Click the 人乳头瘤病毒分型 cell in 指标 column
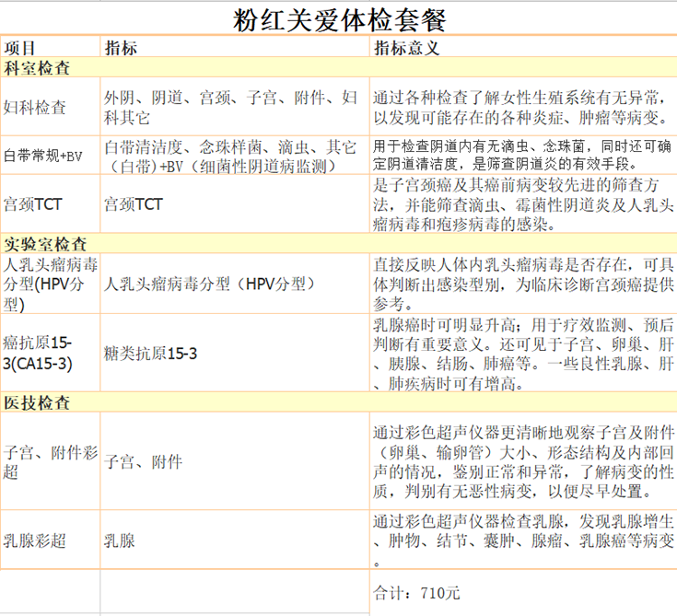Image resolution: width=677 pixels, height=616 pixels. coord(234,284)
